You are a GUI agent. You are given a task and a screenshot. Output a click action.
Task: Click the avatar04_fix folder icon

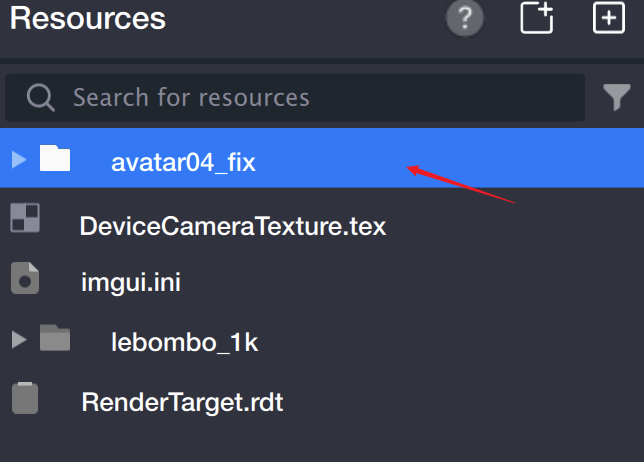click(55, 158)
